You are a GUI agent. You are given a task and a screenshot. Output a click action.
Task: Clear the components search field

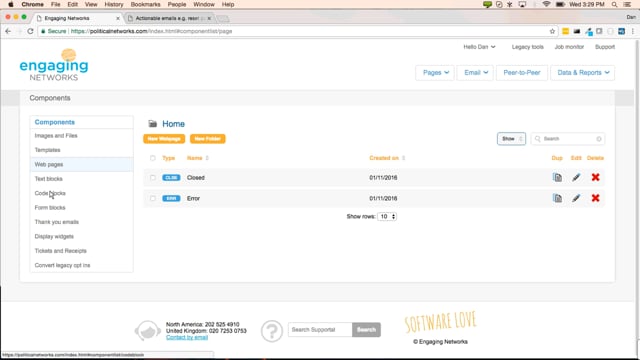point(599,139)
